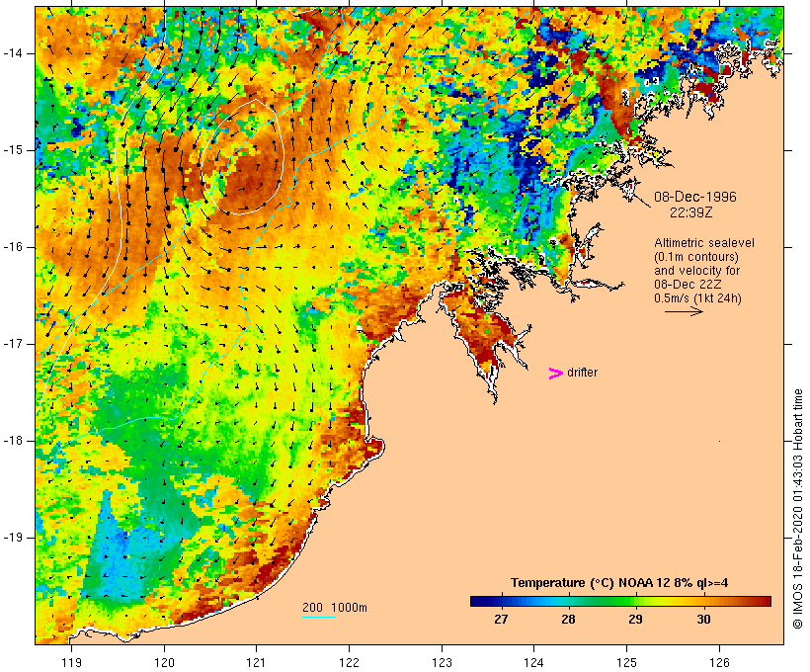Click the '122' longitude axis label
Viewport: 810px width, 672px height.
pyautogui.click(x=349, y=662)
